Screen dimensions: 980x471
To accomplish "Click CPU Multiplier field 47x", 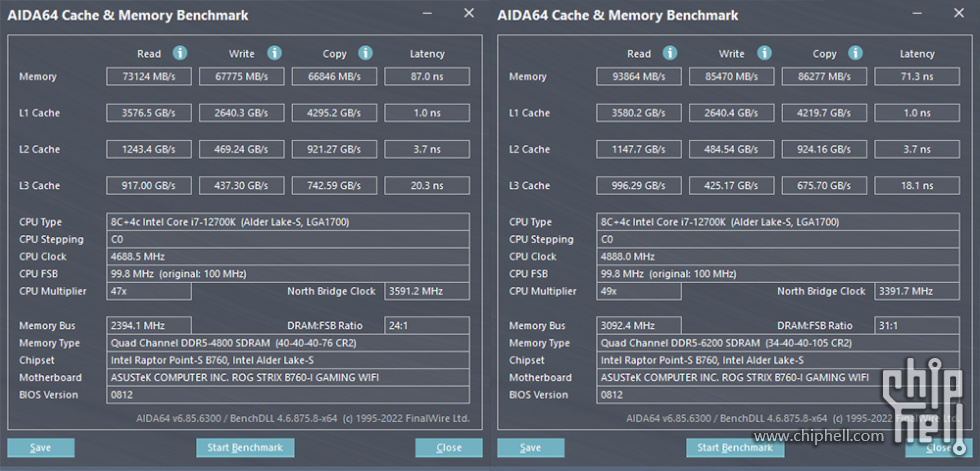I will (x=149, y=291).
